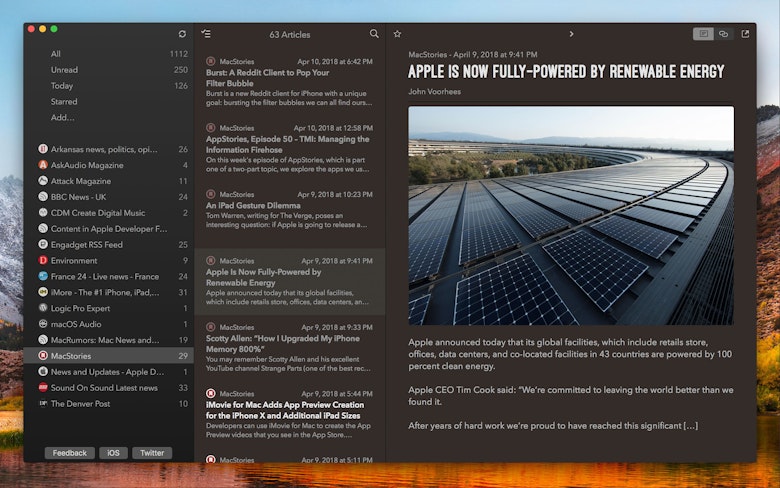The width and height of the screenshot is (780, 488).
Task: Click the Twitter button
Action: point(152,453)
